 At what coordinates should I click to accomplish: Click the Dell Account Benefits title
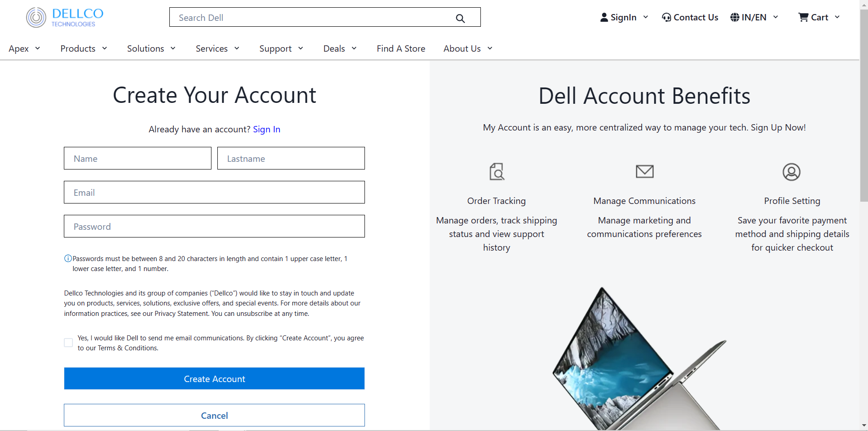coord(644,96)
